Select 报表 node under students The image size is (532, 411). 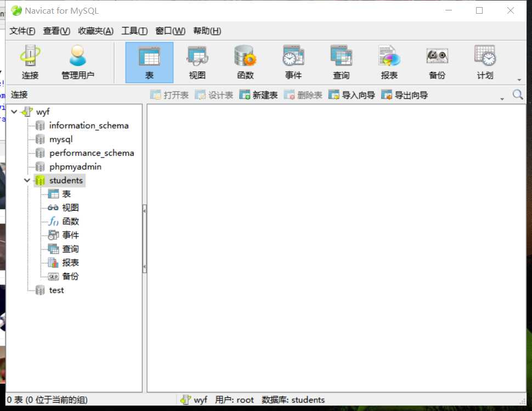click(x=71, y=263)
